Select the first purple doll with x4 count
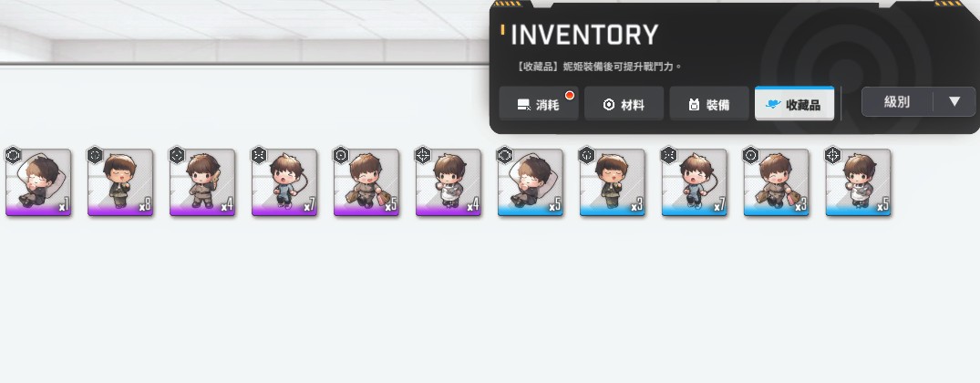This screenshot has height=383, width=980. pos(201,182)
